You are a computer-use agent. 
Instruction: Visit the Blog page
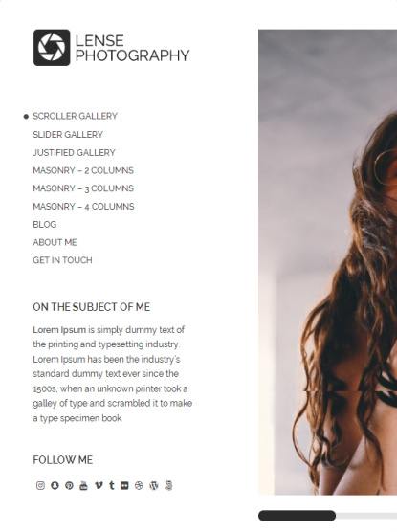(x=45, y=224)
